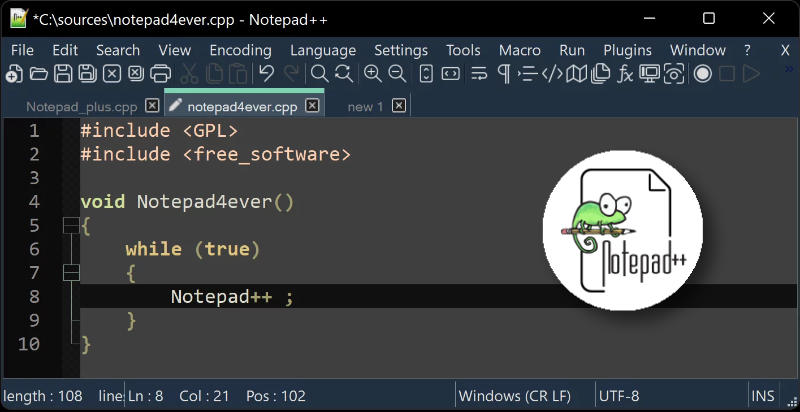This screenshot has height=412, width=800.
Task: Toggle synchronized horizontal scrolling
Action: click(451, 74)
